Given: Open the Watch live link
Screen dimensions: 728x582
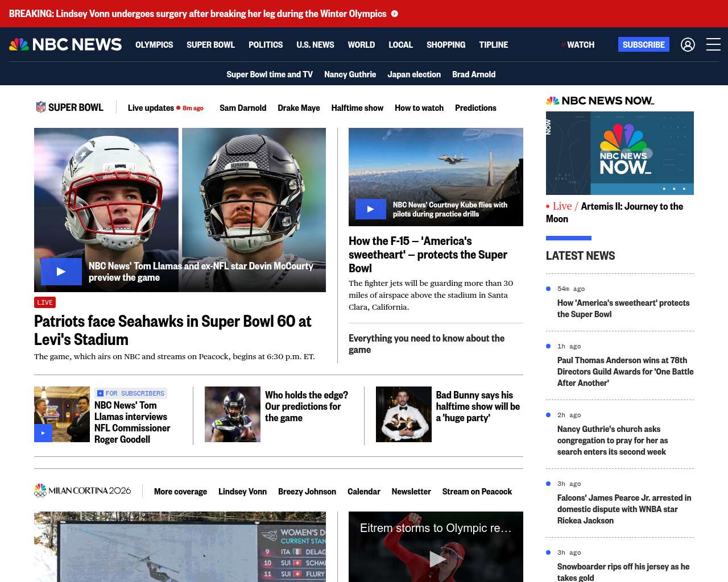Looking at the screenshot, I should click(x=579, y=44).
